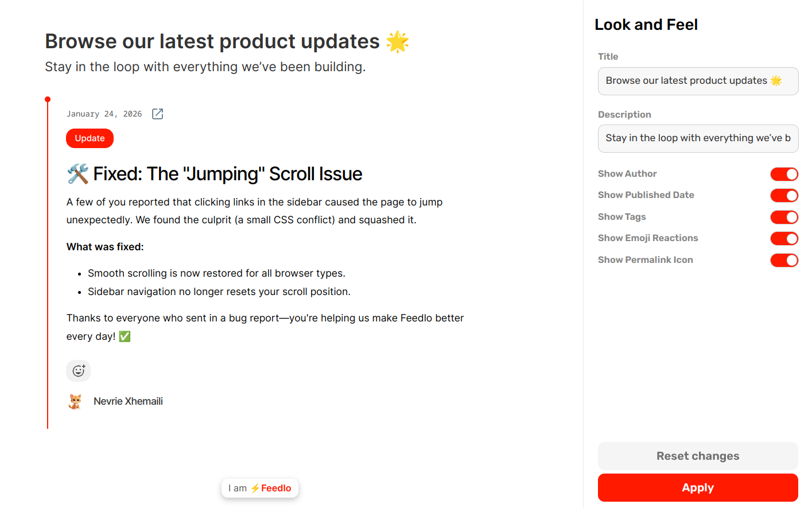Click the lightning bolt Feedlo icon

coord(255,488)
